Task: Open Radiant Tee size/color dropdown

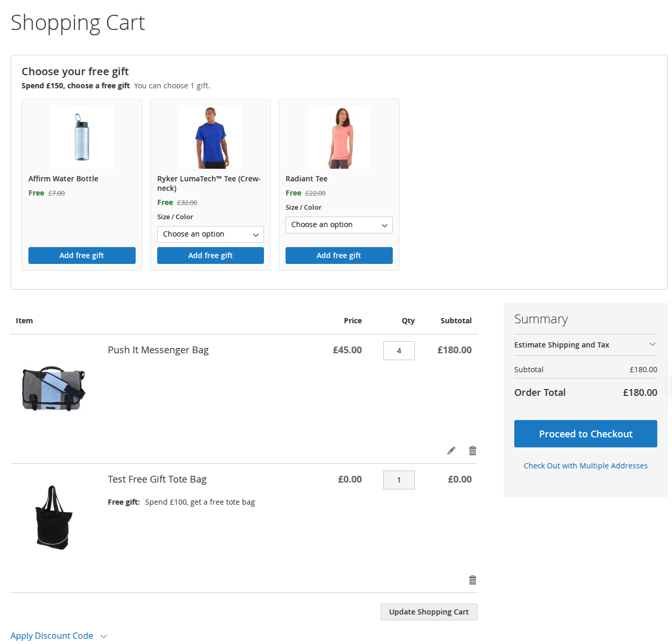Action: pyautogui.click(x=339, y=225)
